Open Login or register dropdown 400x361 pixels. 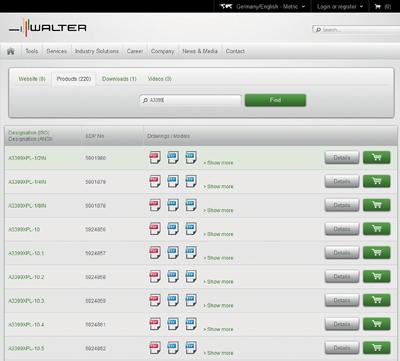coord(340,6)
